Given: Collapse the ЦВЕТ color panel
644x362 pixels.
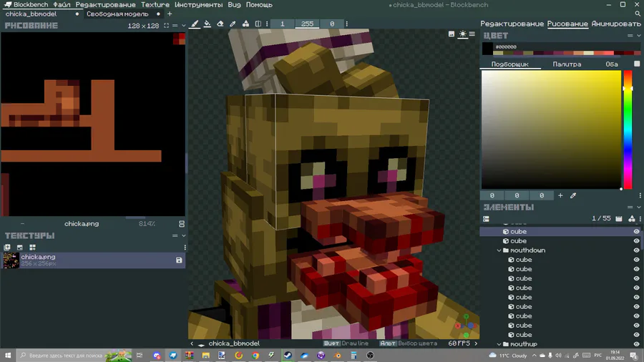Looking at the screenshot, I should pos(639,36).
